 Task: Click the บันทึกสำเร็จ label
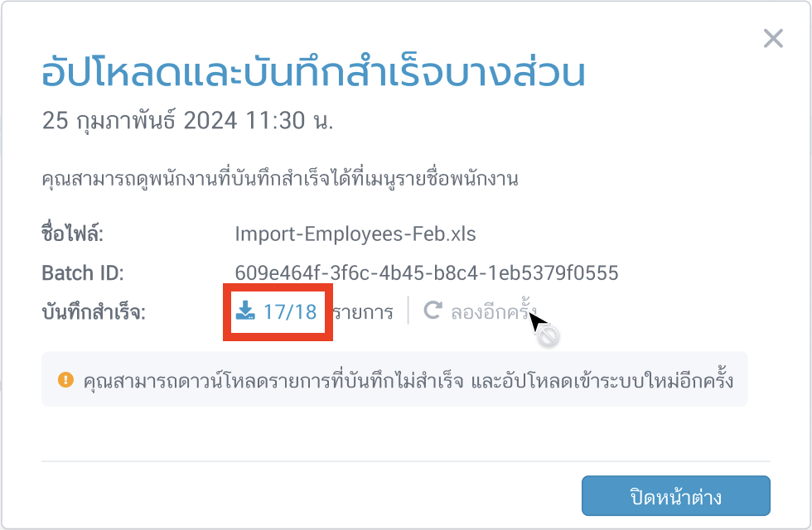pos(93,312)
